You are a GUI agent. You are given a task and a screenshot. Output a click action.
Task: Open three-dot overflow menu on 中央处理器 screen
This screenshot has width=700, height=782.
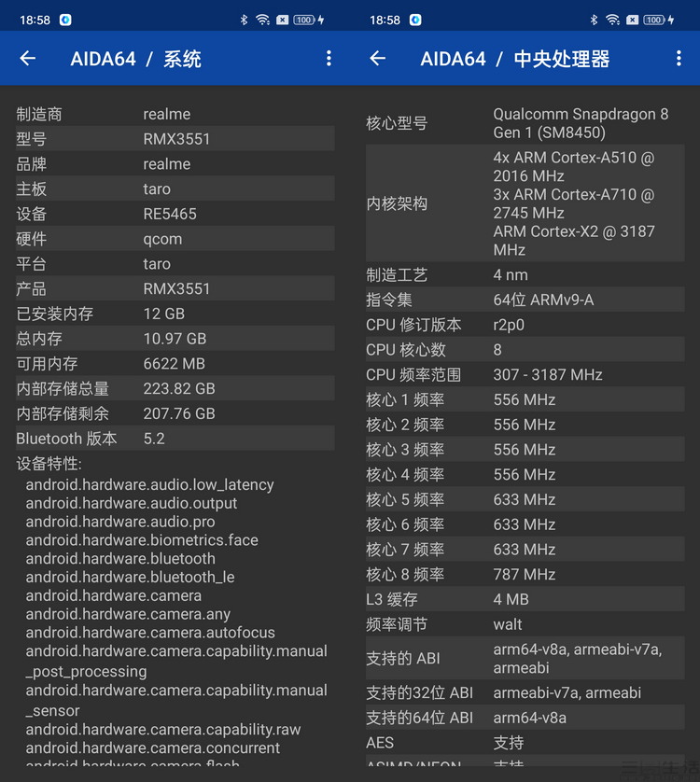tap(679, 59)
